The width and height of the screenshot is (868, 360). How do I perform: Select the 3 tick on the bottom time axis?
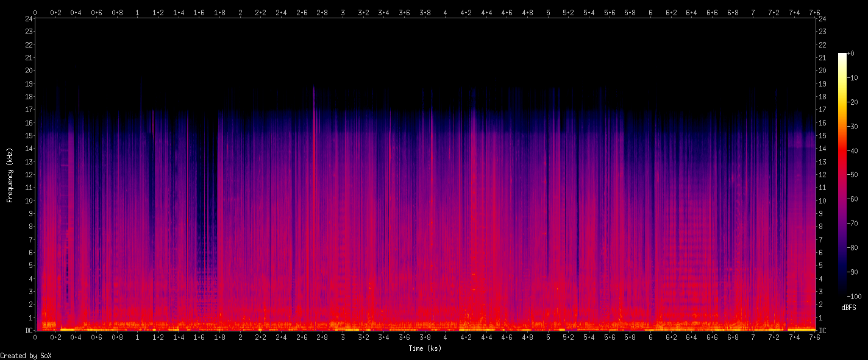click(343, 337)
